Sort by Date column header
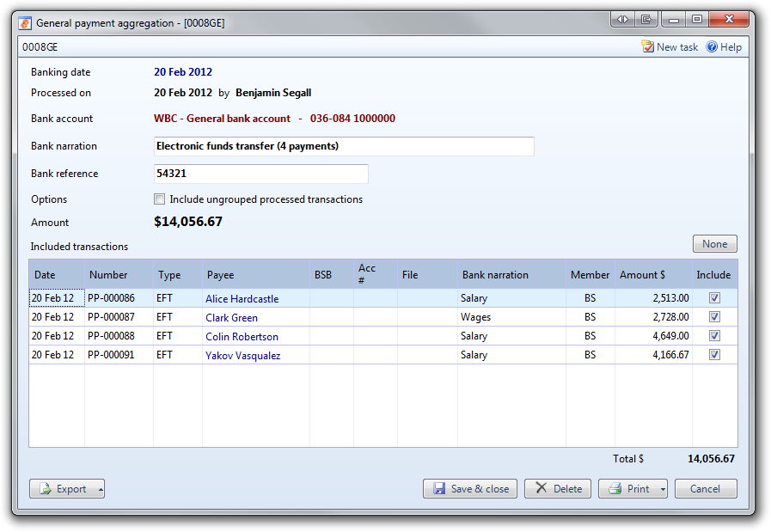The height and width of the screenshot is (532, 771). (x=57, y=275)
